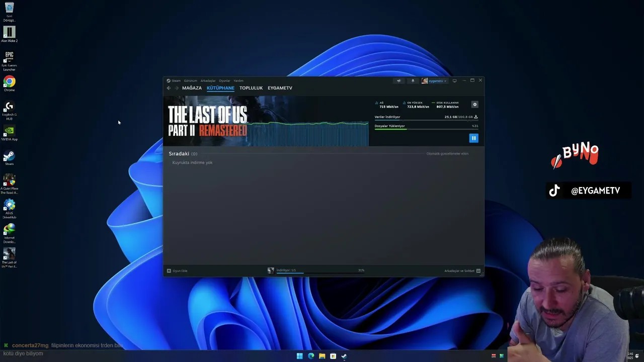Click the Veriler İndiriliyor progress bar
This screenshot has width=644, height=362.
[426, 120]
